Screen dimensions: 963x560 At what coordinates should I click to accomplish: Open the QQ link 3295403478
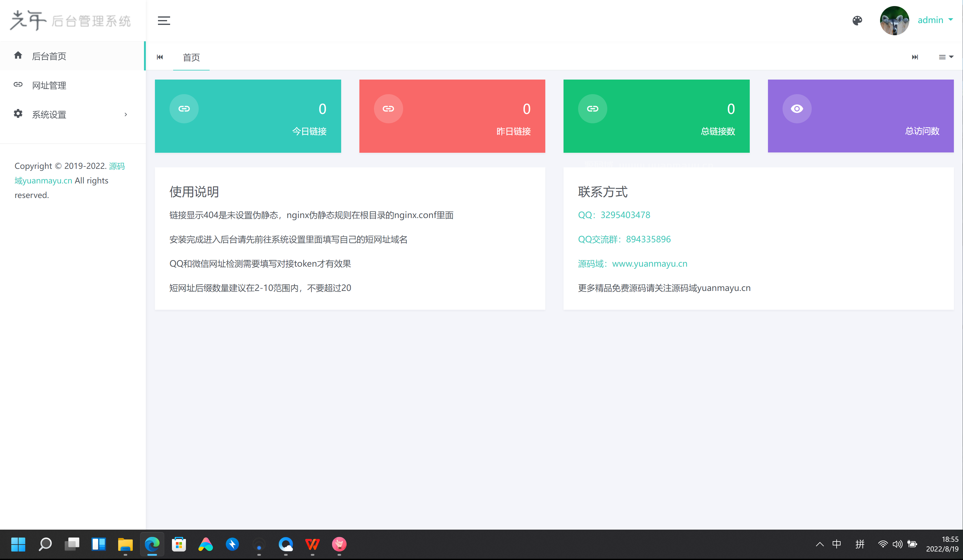625,215
